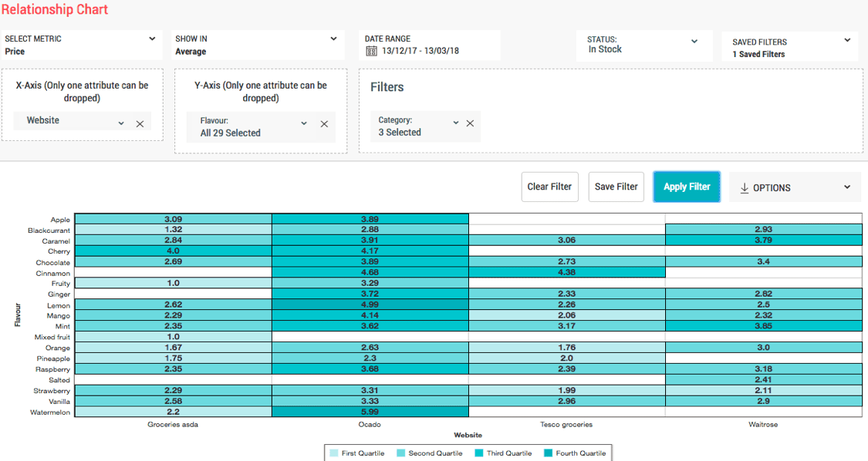Select the Ocado Watermelon cell 5.99
The image size is (868, 461).
click(370, 412)
